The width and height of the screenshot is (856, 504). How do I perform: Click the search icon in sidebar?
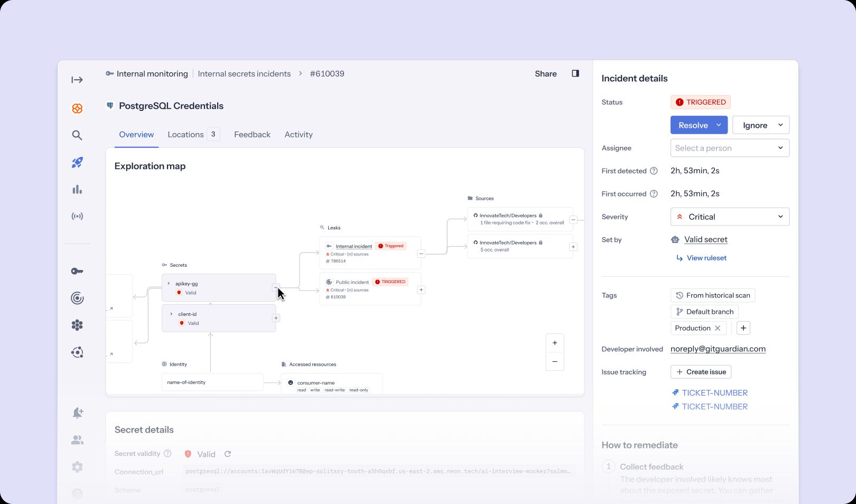pos(77,135)
